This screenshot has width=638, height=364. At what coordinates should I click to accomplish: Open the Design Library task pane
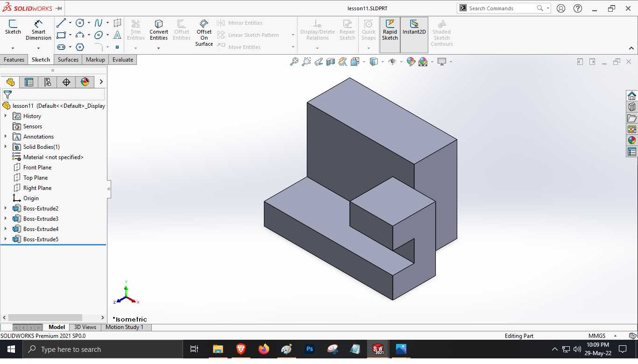632,107
